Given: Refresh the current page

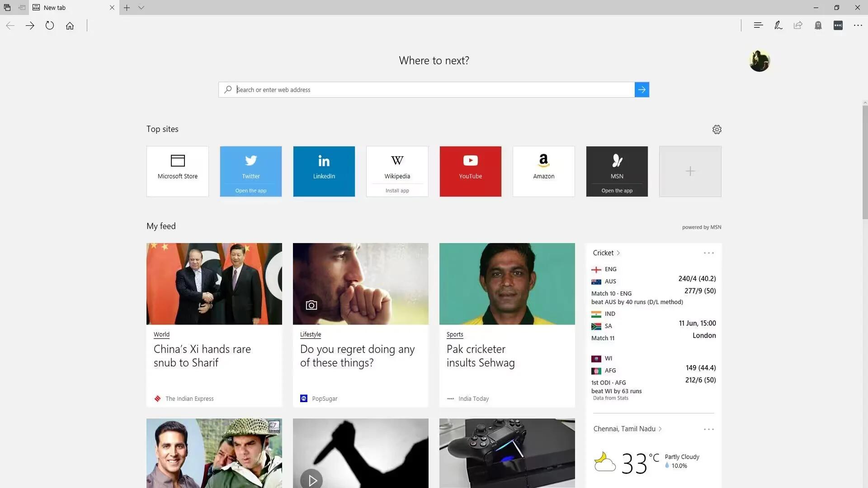Looking at the screenshot, I should coord(50,26).
